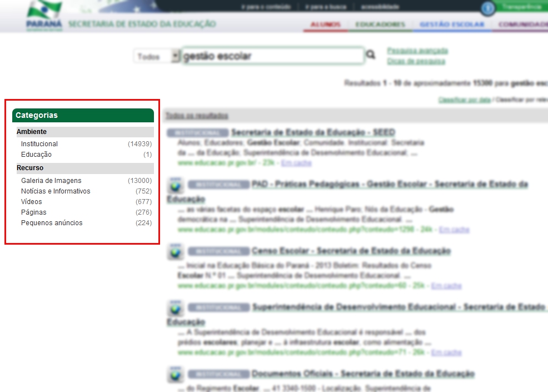Click the Paraná government logo
The width and height of the screenshot is (548, 392).
coord(44,16)
